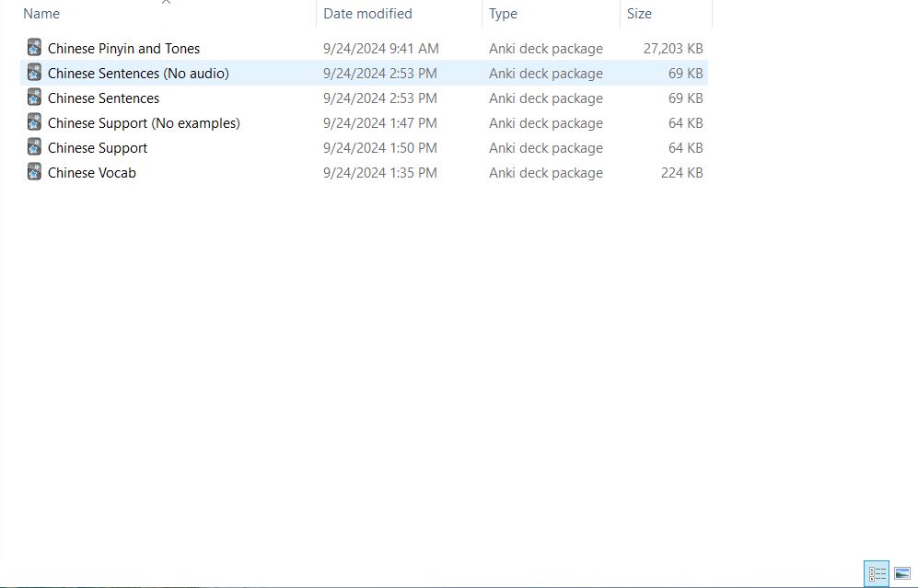Click date 9/24/2024 1:50 PM
This screenshot has height=588, width=918.
[x=380, y=148]
